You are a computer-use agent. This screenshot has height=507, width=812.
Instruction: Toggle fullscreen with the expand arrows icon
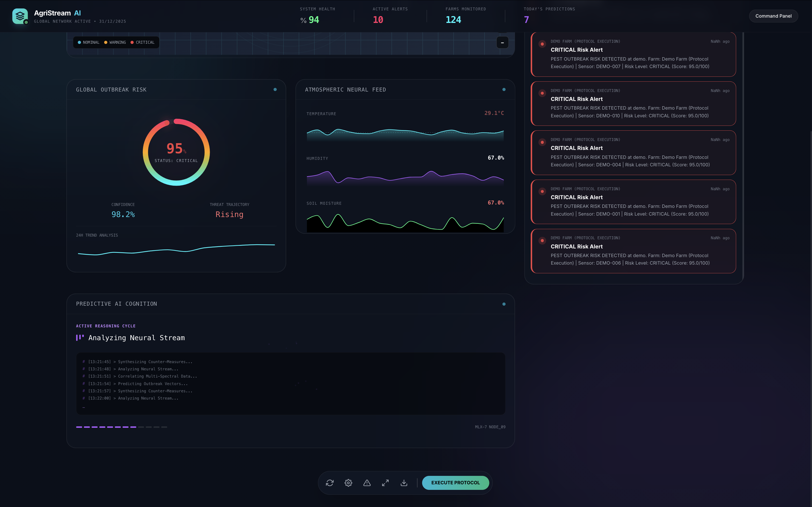click(x=385, y=483)
